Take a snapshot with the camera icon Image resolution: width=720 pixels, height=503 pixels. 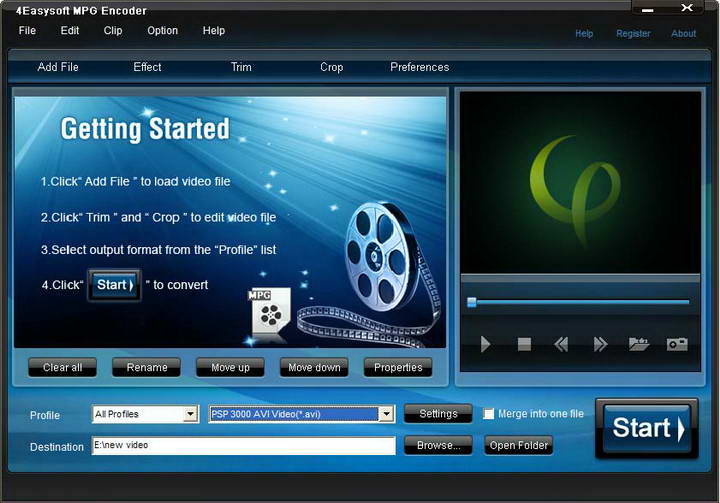pos(677,344)
